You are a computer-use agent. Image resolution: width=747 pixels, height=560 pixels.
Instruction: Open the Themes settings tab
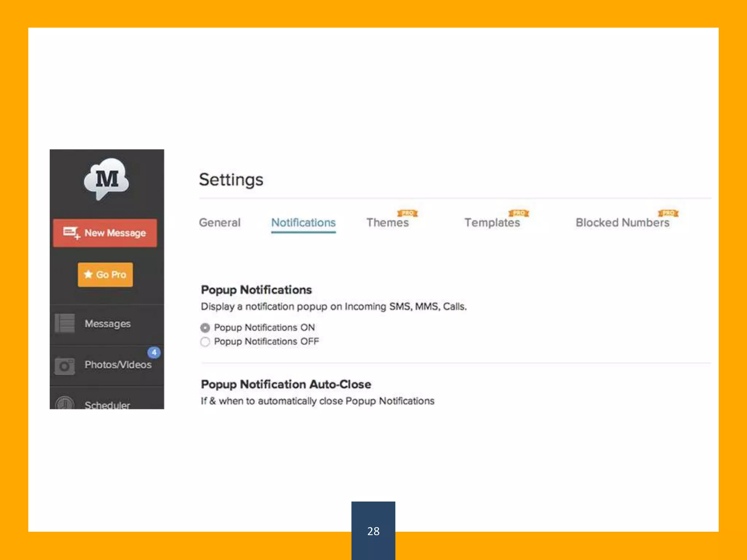(387, 222)
